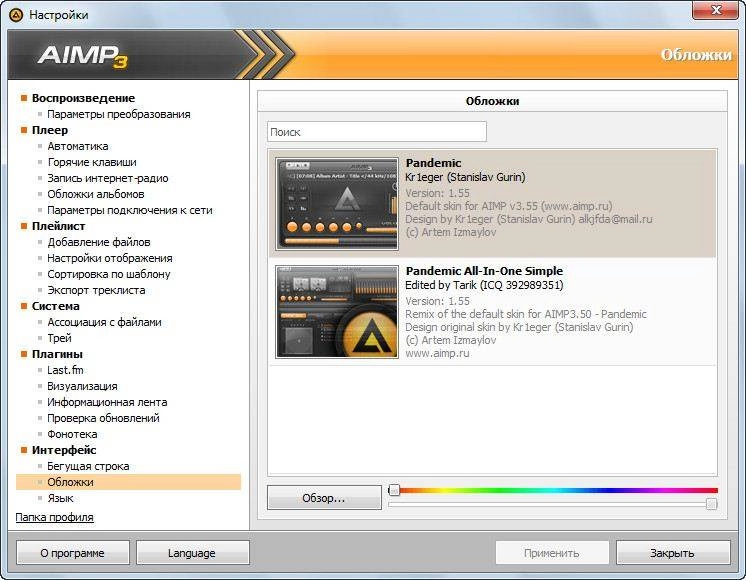Open Горячие клавиши page
This screenshot has width=746, height=580.
92,162
